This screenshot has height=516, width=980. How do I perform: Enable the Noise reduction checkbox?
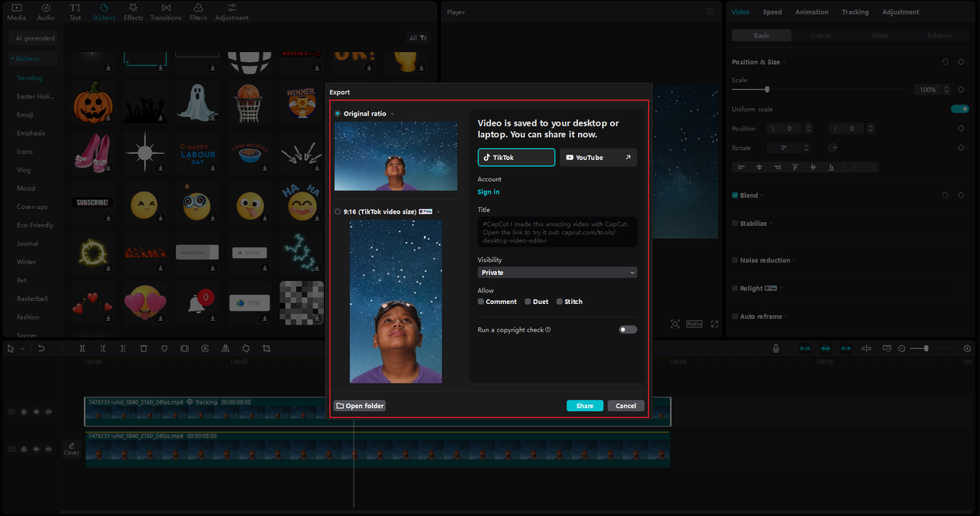coord(735,260)
